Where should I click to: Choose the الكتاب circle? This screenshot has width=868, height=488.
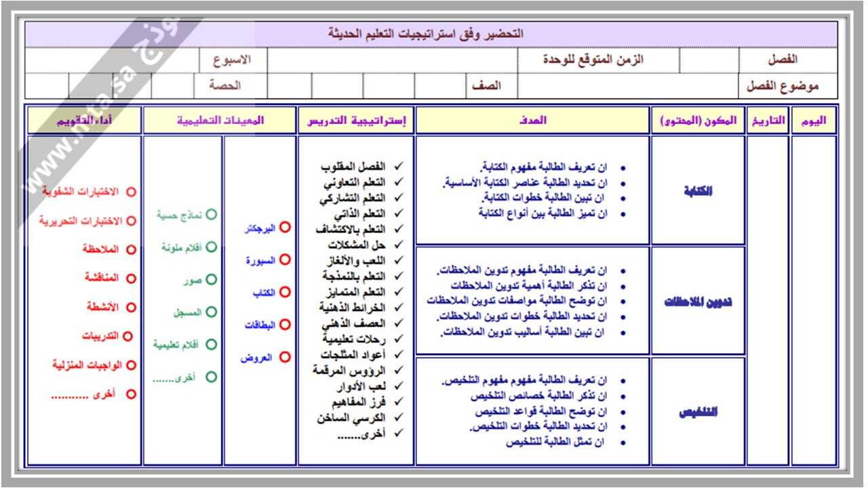point(285,292)
